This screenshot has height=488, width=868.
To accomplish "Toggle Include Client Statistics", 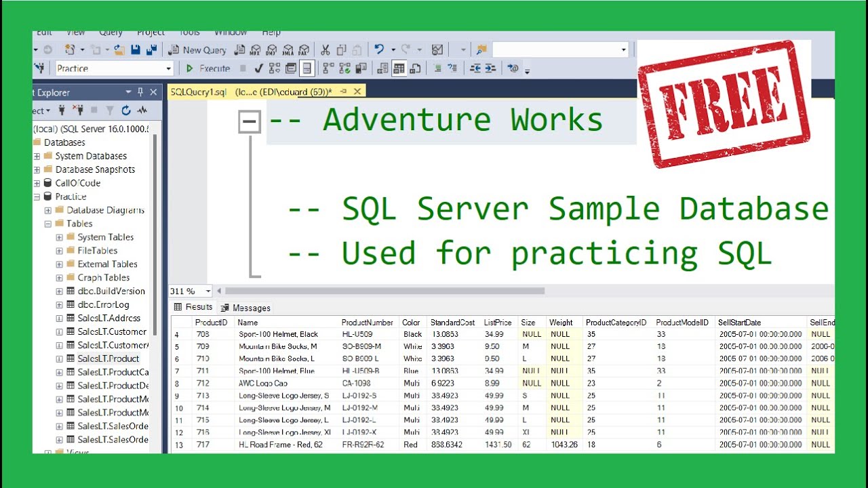I will 361,68.
